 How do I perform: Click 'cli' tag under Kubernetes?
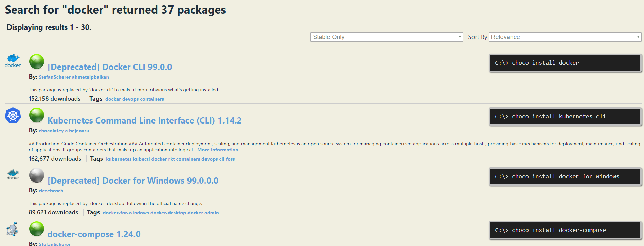coord(222,159)
